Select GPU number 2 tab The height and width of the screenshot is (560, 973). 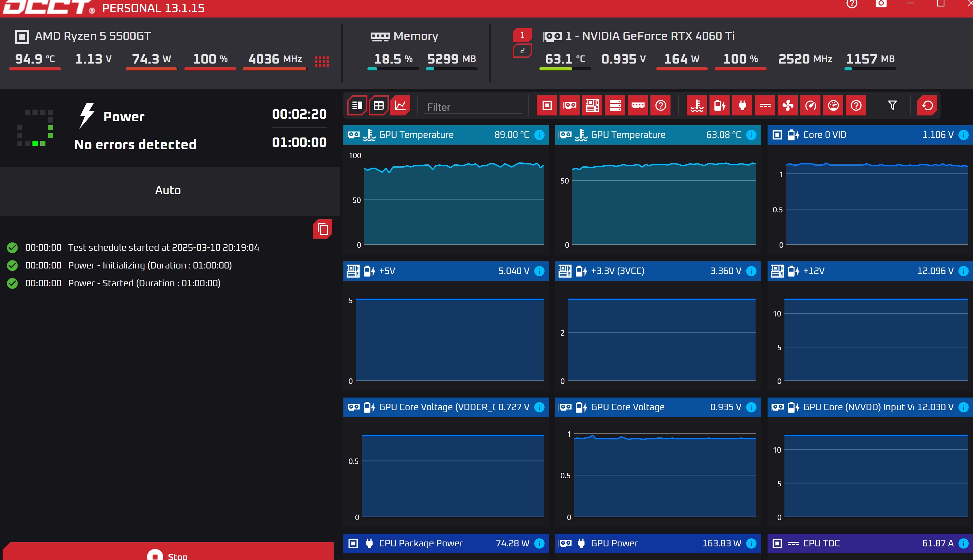(x=522, y=51)
